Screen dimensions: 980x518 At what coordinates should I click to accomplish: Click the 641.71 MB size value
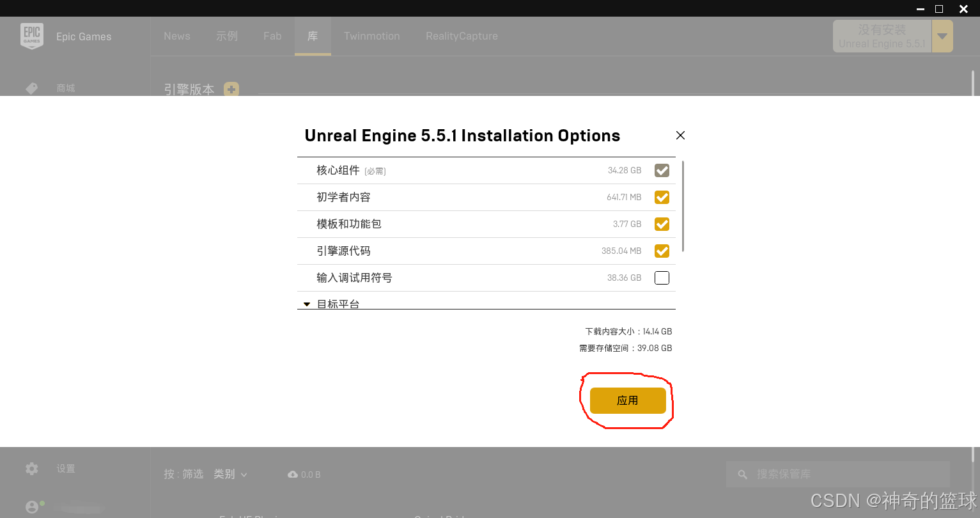[x=624, y=198]
